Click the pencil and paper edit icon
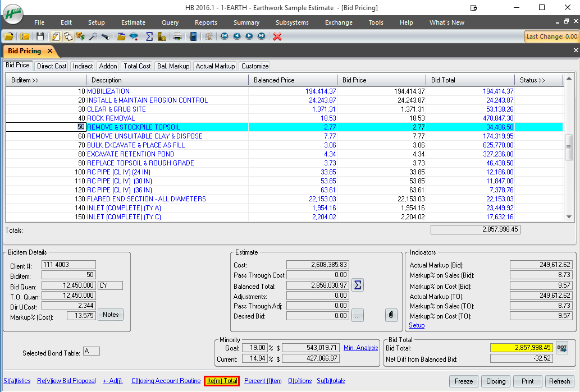Viewport: 580px width, 392px height. point(56,36)
